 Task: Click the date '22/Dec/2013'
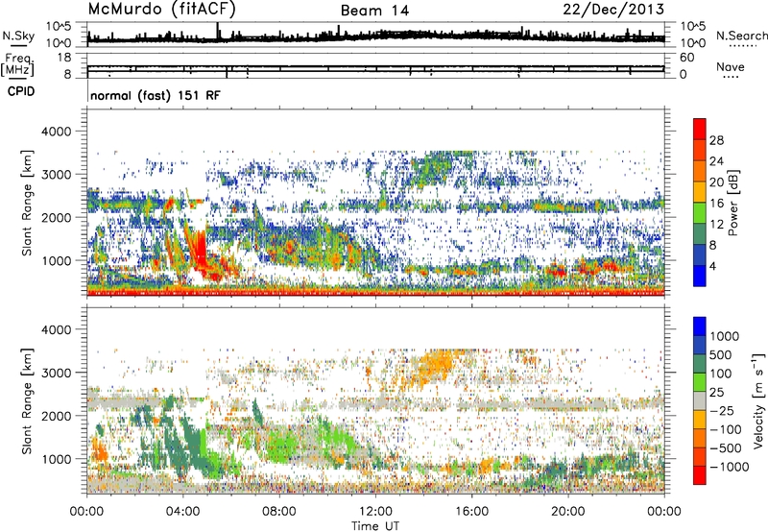tap(613, 9)
